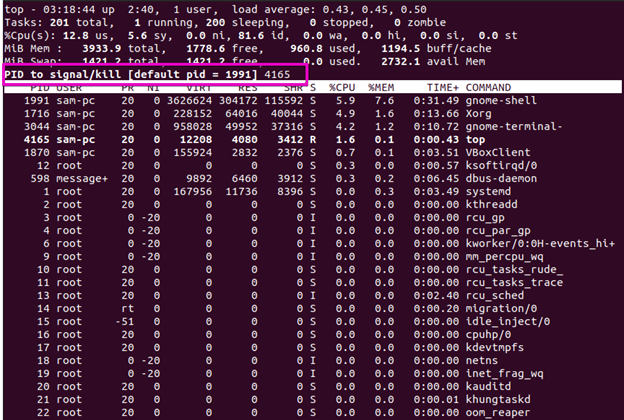Select the khungtaskd process
624x420 pixels.
coord(312,400)
